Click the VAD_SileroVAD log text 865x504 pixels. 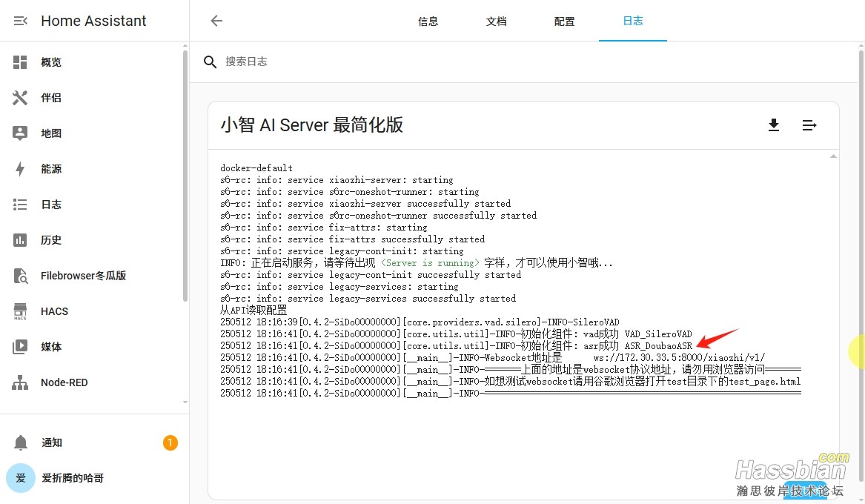[658, 334]
